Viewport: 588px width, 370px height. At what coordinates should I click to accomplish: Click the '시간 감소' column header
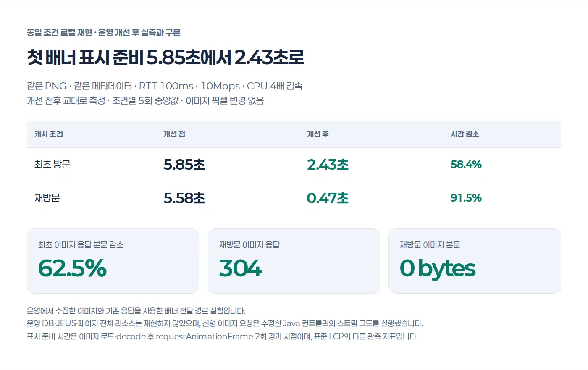(465, 134)
